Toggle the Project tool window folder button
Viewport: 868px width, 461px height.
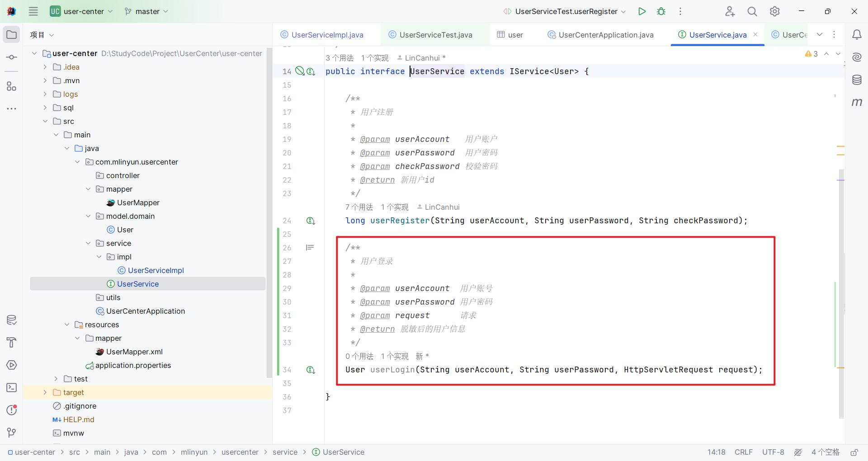coord(12,35)
